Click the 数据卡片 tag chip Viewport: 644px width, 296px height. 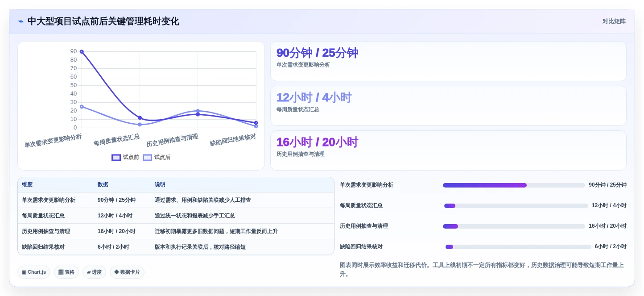127,272
